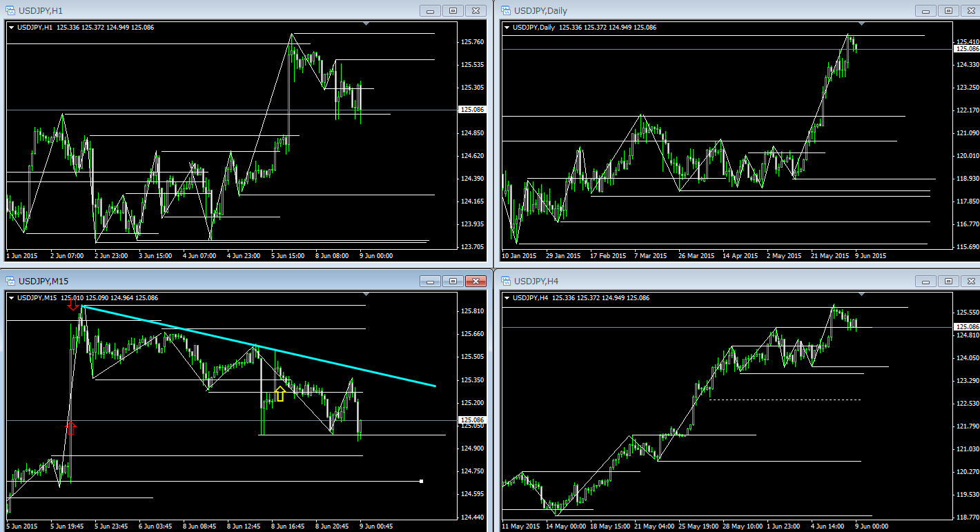
Task: Click the chart shift marker on H1 chart
Action: [x=366, y=24]
